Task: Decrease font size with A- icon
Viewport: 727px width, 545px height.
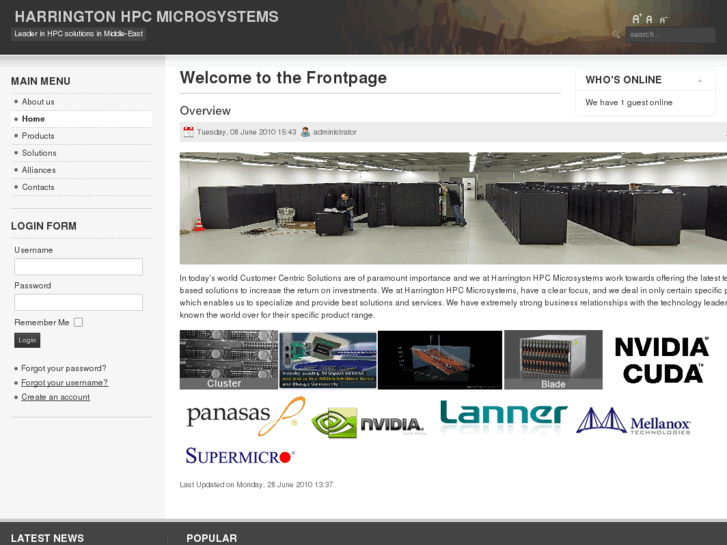Action: click(663, 20)
